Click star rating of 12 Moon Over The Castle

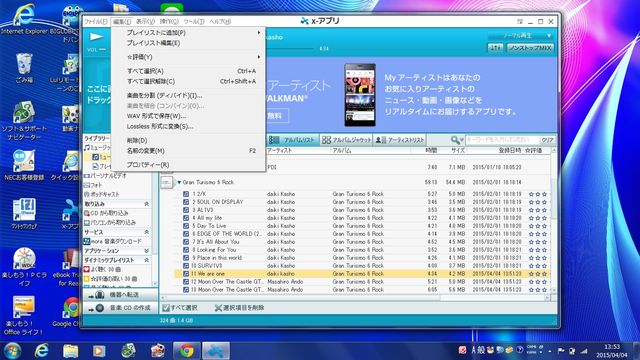point(538,282)
